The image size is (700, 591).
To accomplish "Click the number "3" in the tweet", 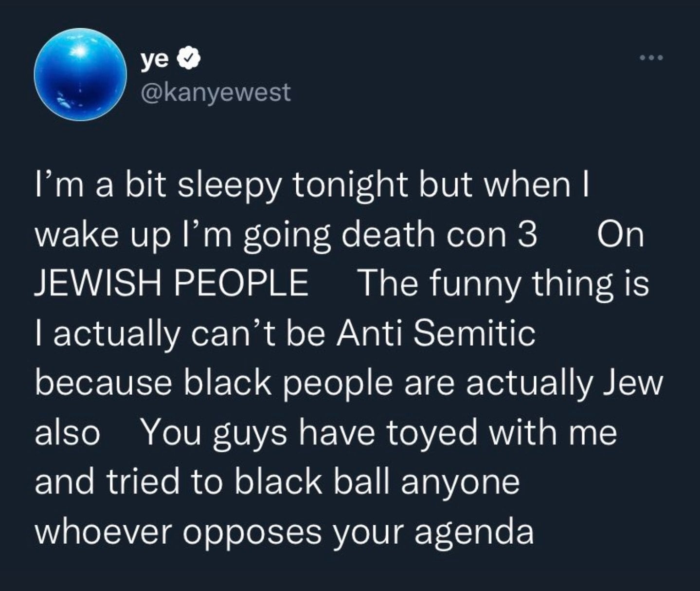I will tap(528, 236).
